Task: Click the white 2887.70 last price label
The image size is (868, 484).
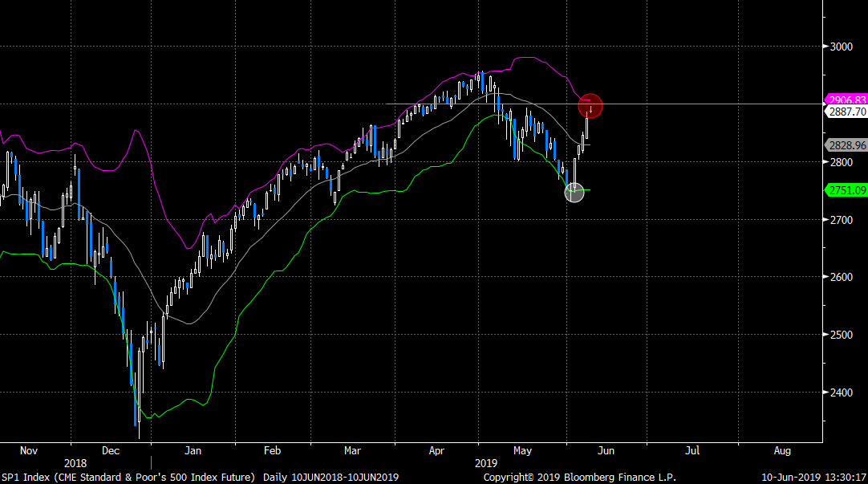Action: (x=846, y=112)
